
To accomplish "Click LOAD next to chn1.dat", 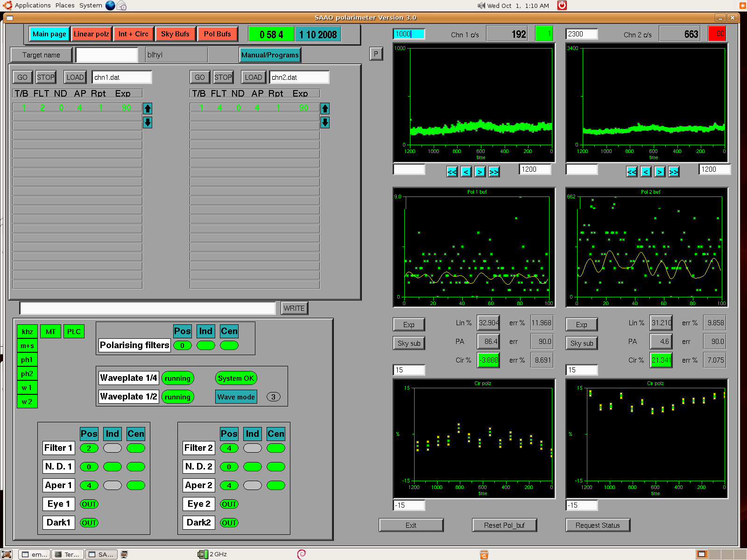I will 75,77.
